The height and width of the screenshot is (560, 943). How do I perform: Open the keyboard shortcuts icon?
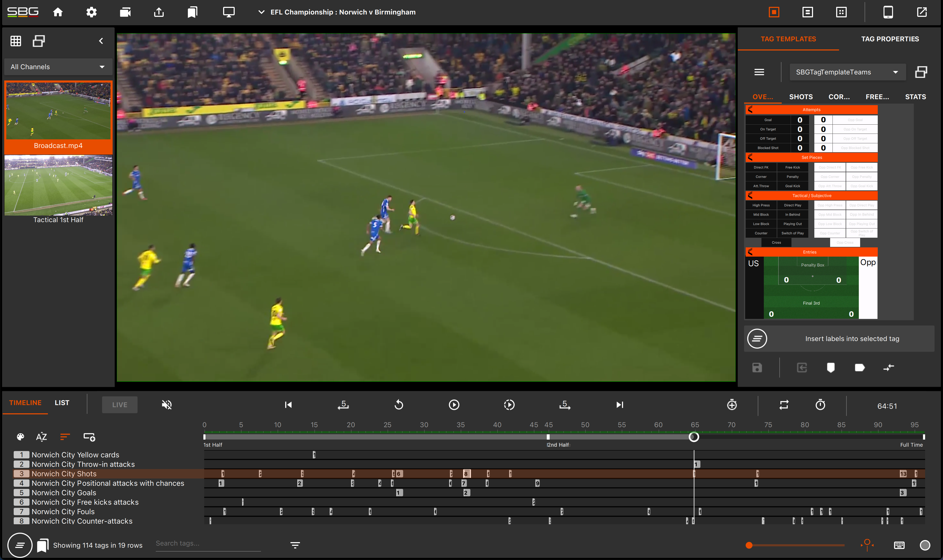coord(899,545)
